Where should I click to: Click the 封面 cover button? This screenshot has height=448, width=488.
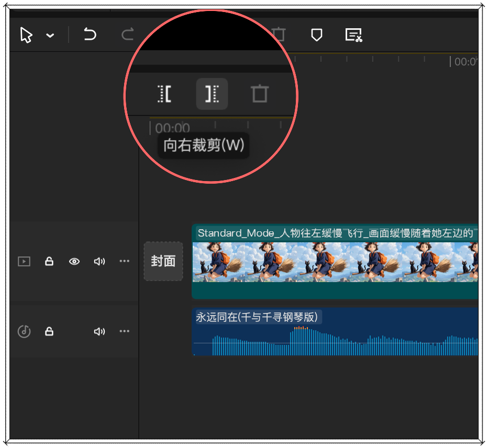click(163, 261)
